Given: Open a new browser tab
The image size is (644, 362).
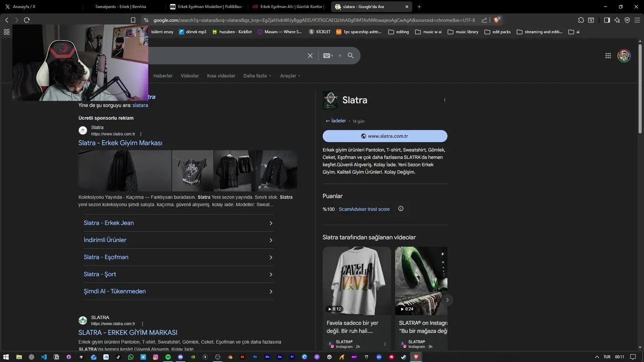Looking at the screenshot, I should click(x=419, y=7).
